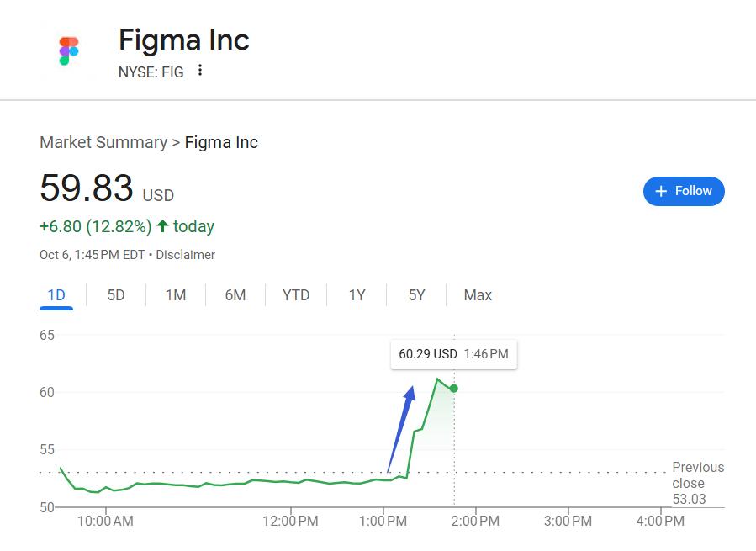This screenshot has width=756, height=551.
Task: View the 1Y chart range
Action: coord(357,295)
